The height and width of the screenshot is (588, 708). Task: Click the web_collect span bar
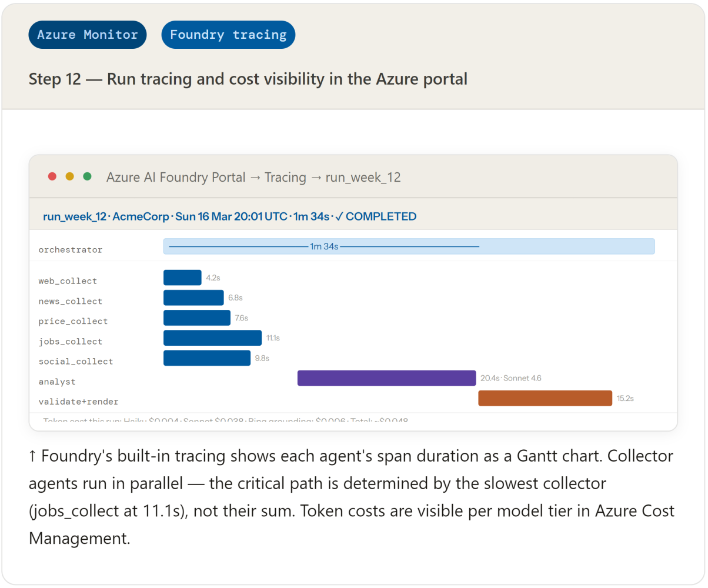click(x=182, y=278)
